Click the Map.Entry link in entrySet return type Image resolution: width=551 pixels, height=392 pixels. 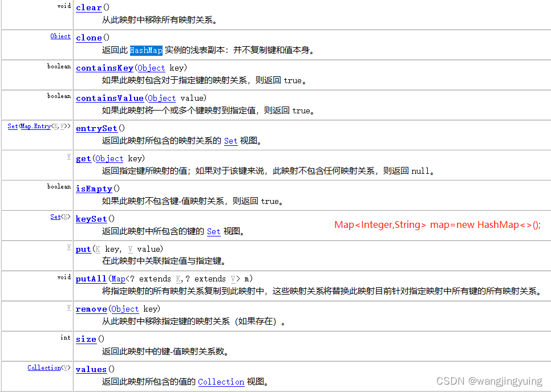coord(35,126)
